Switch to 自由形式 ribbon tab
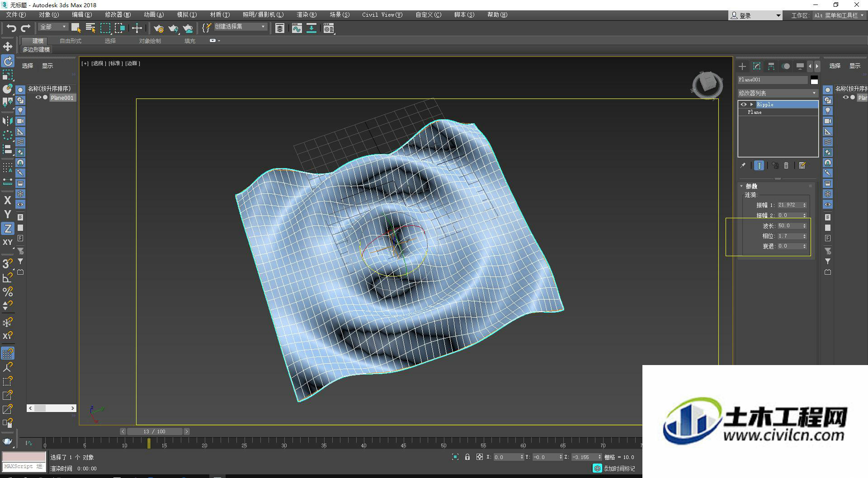This screenshot has height=478, width=868. pyautogui.click(x=71, y=41)
